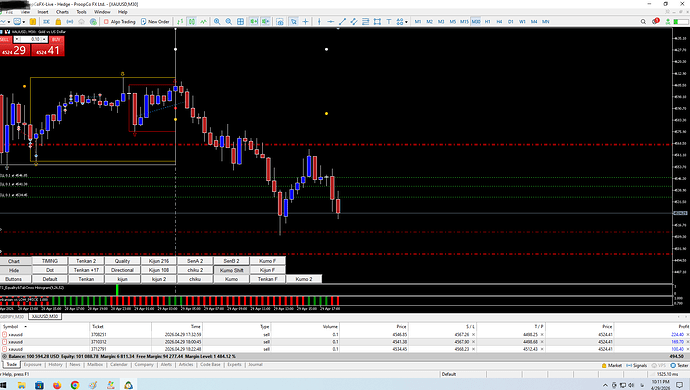The width and height of the screenshot is (690, 390).
Task: Toggle Algo Trading in the toolbar
Action: tap(119, 22)
